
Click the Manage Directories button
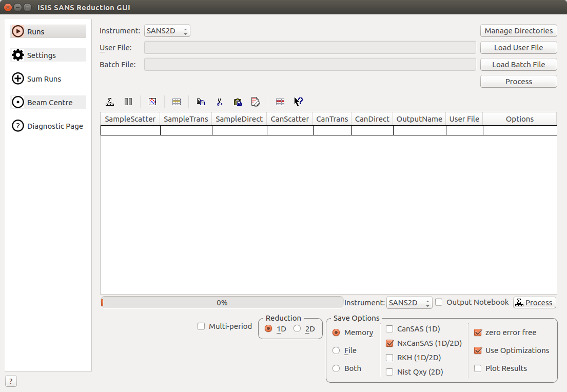click(518, 31)
